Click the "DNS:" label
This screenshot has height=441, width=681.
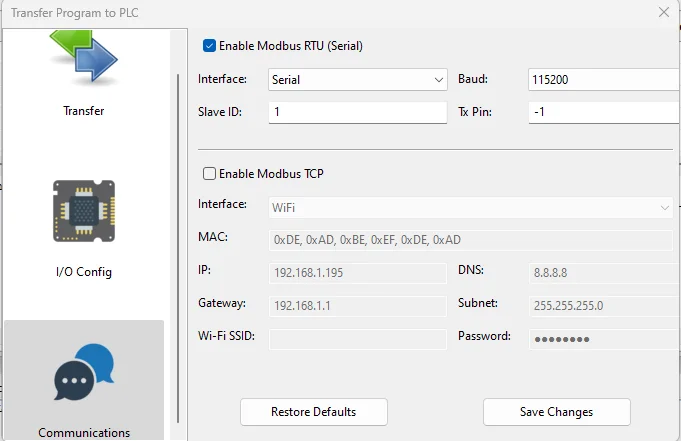click(471, 270)
